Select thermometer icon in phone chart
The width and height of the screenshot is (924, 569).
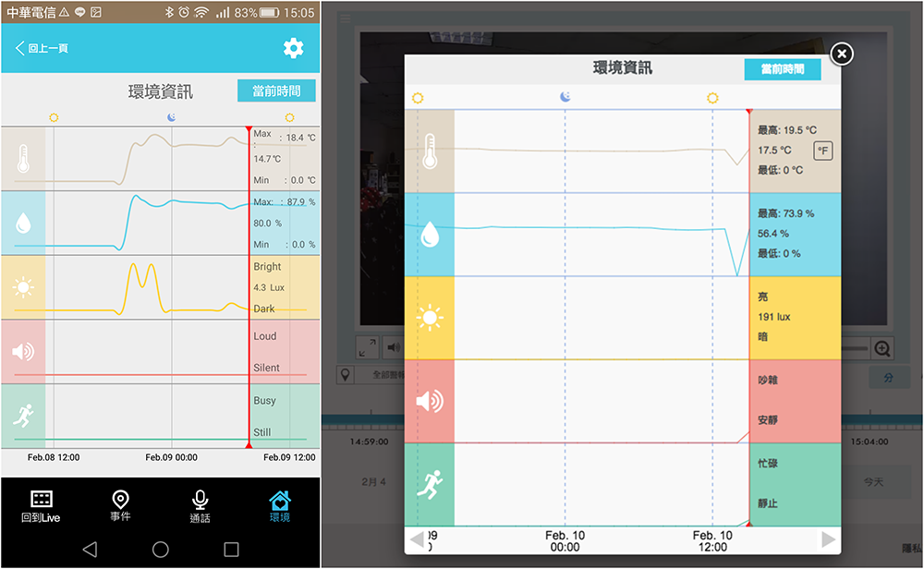[23, 159]
